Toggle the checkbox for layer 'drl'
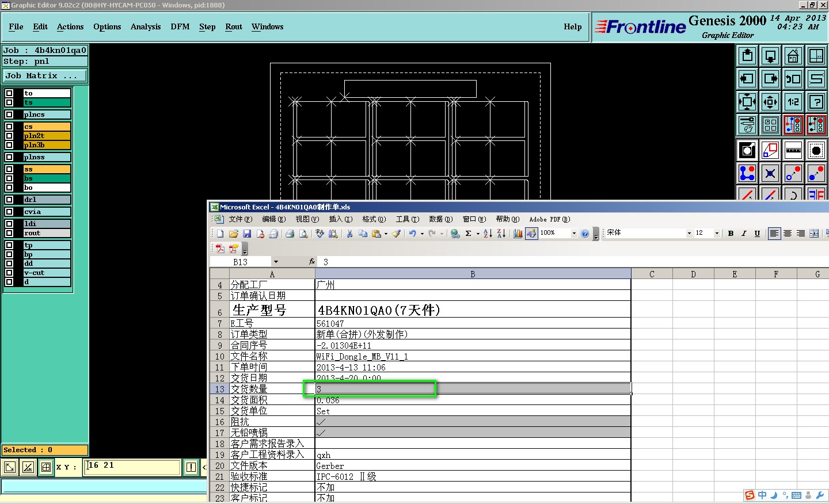The height and width of the screenshot is (504, 829). [x=9, y=200]
